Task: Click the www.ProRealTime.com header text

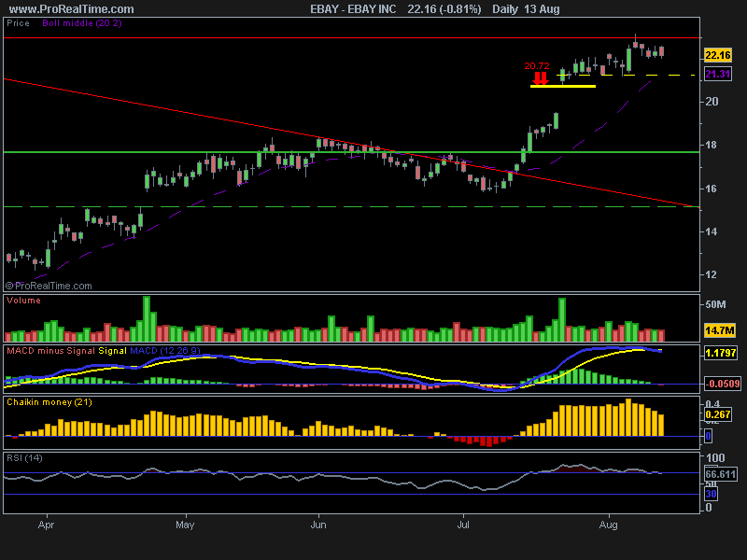Action: pos(72,9)
